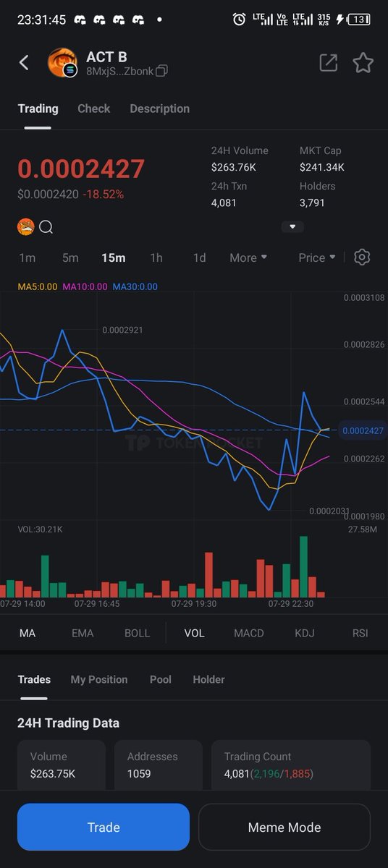Viewport: 388px width, 868px height.
Task: Go back using the left arrow
Action: pyautogui.click(x=24, y=62)
